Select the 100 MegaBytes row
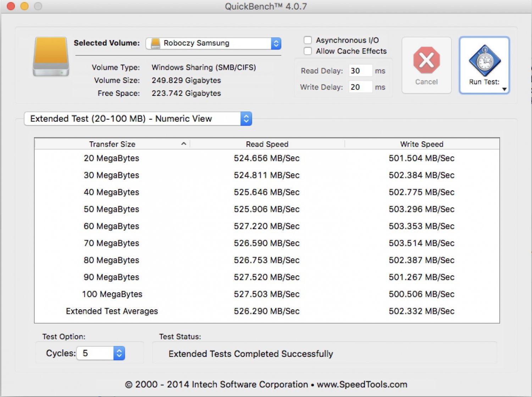 (267, 294)
